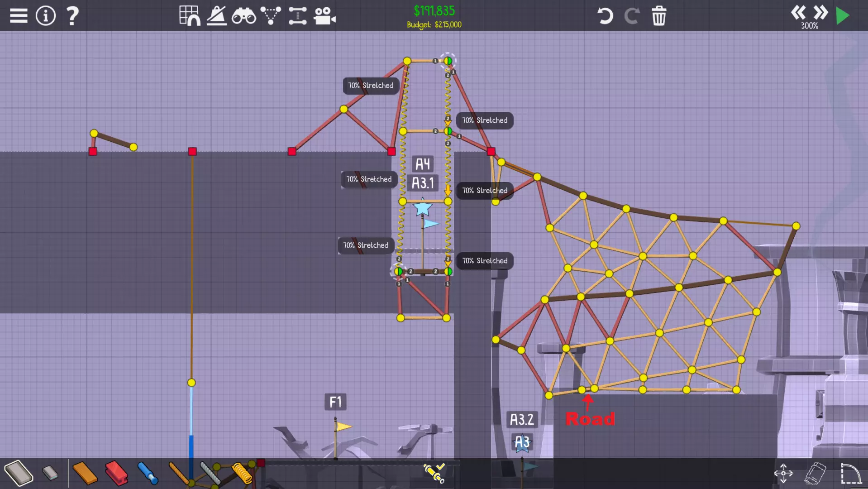This screenshot has width=868, height=489.
Task: Delete the bridge with trash icon
Action: pos(659,16)
